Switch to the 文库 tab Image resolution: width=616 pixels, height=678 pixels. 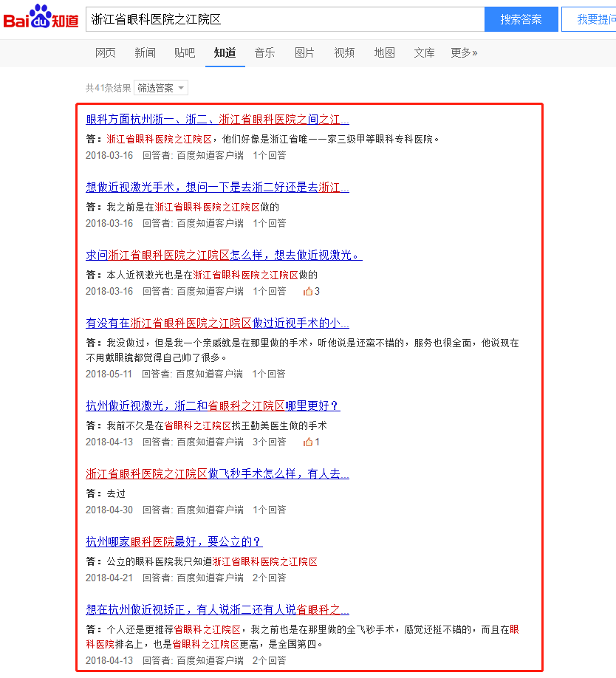coord(424,52)
